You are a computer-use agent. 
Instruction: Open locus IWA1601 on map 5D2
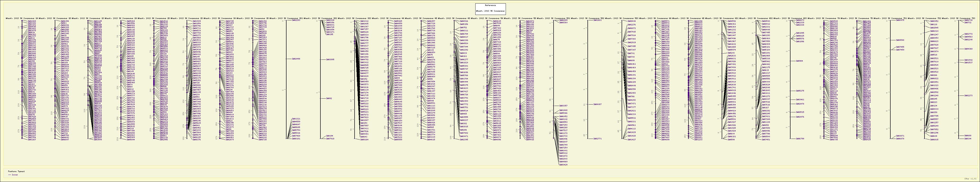pyautogui.click(x=597, y=20)
